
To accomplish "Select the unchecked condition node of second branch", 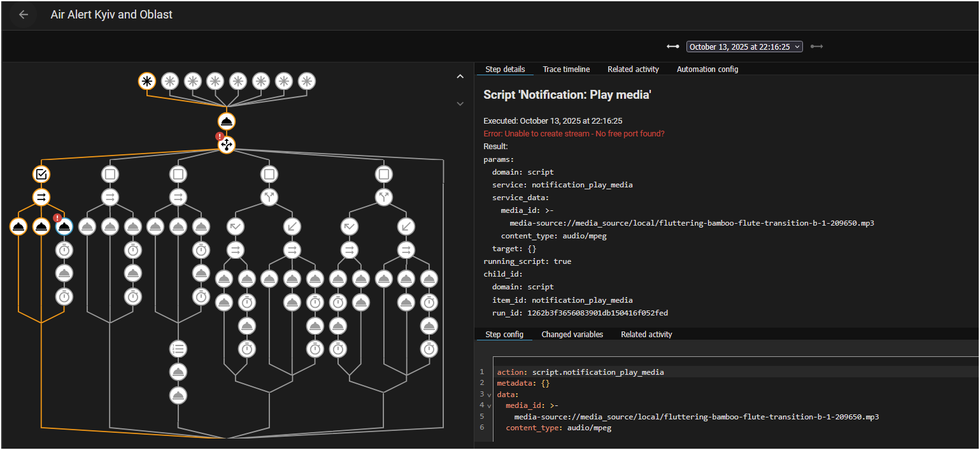I will 110,173.
